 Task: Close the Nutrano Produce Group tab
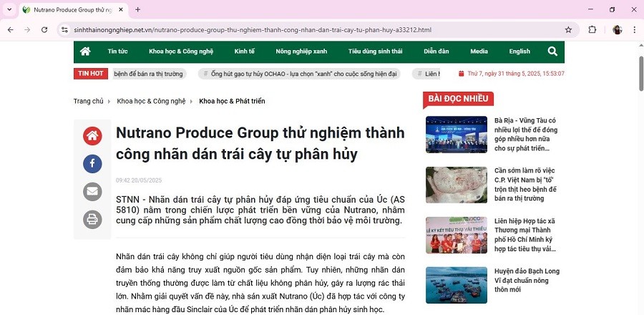click(x=121, y=9)
